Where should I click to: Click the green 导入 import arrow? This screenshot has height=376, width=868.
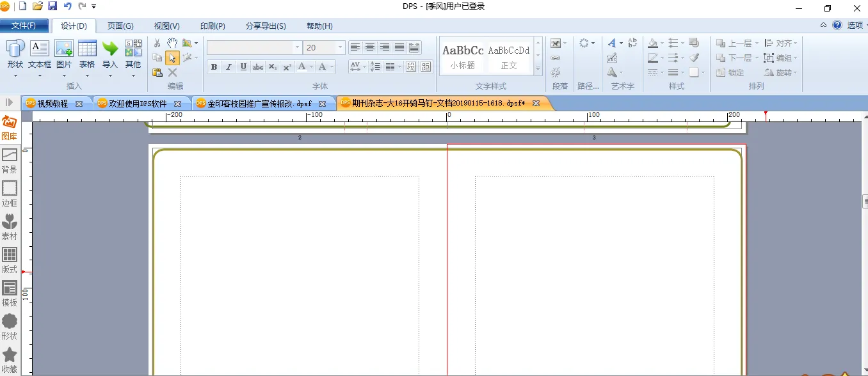[x=110, y=49]
